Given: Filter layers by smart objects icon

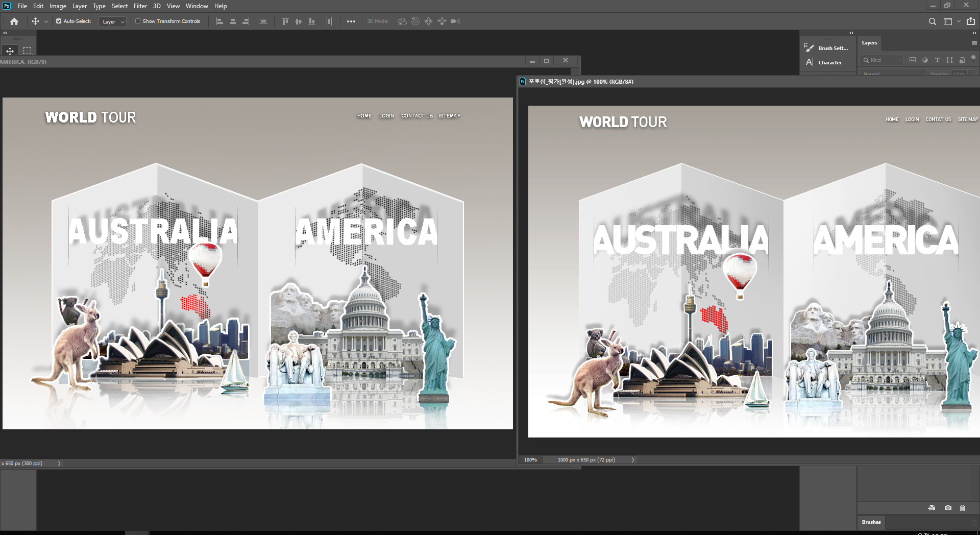Looking at the screenshot, I should point(962,60).
